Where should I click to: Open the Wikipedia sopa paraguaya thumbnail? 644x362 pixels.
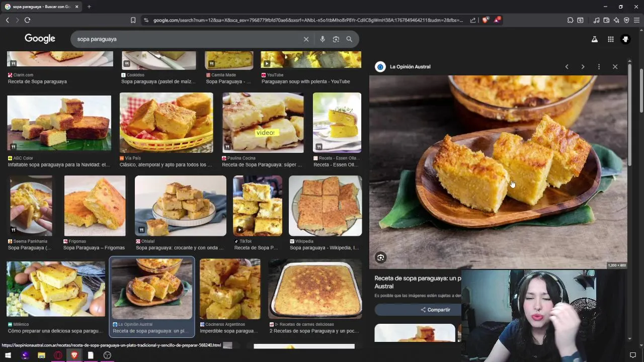(325, 206)
